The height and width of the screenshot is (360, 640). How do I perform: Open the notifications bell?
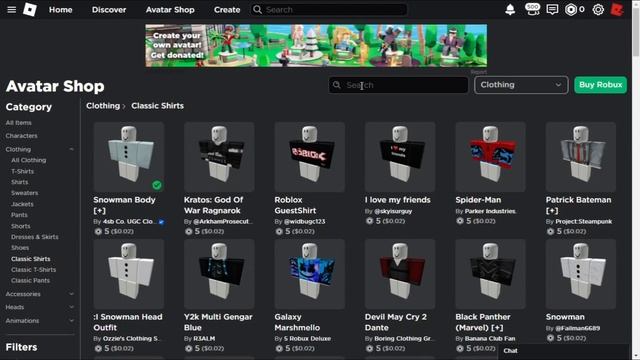click(510, 9)
